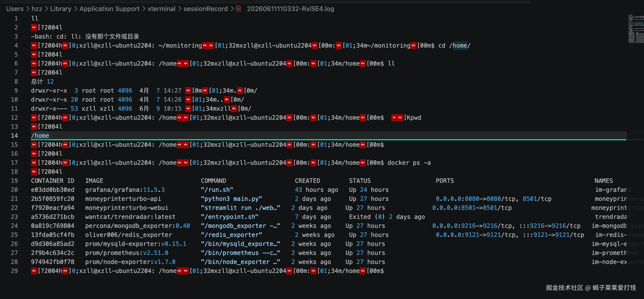The width and height of the screenshot is (644, 299).
Task: Click the oliver006/redis_exporter image name
Action: click(x=129, y=235)
